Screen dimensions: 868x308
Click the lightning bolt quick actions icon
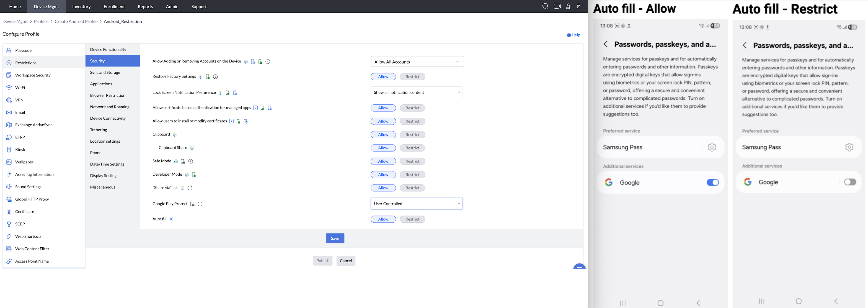point(578,6)
